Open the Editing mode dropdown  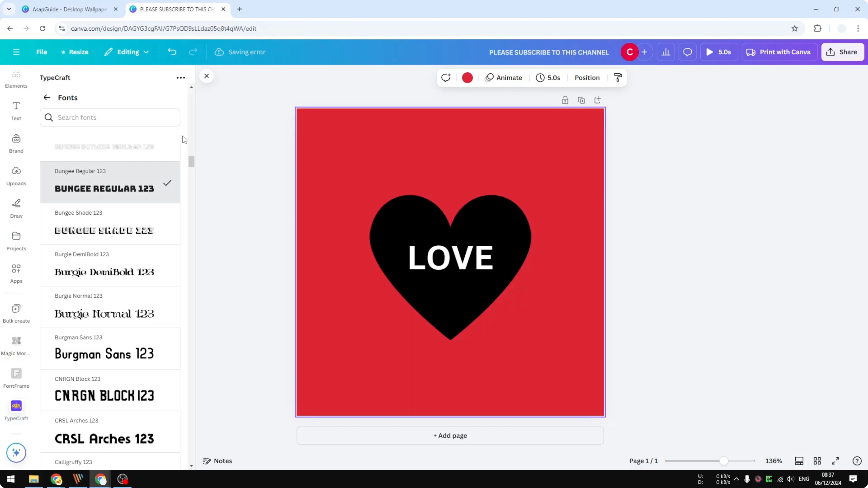click(x=126, y=52)
